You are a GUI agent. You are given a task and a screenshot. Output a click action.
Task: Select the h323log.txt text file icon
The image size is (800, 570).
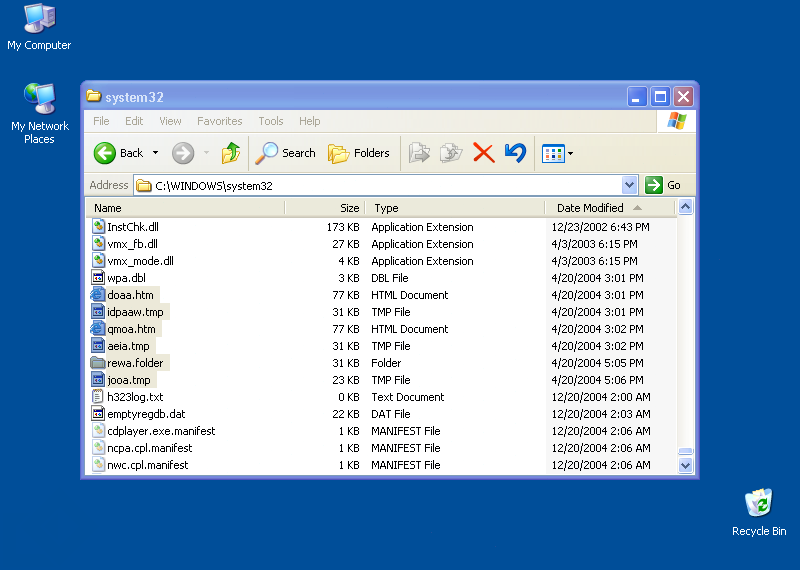(x=98, y=396)
